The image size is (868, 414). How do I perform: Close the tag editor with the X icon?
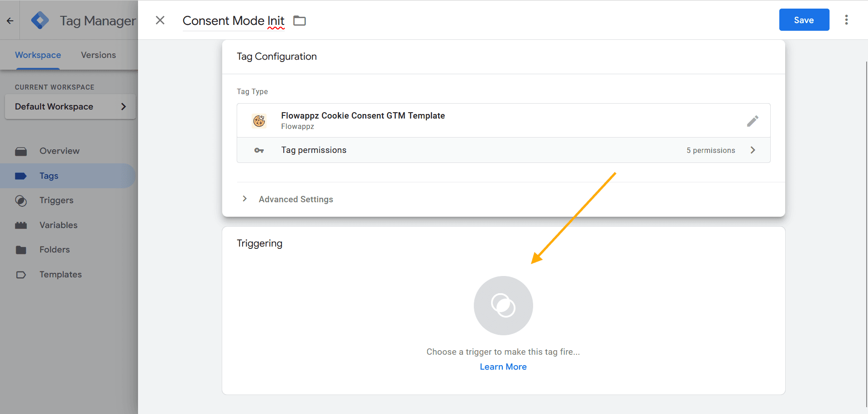pyautogui.click(x=160, y=20)
